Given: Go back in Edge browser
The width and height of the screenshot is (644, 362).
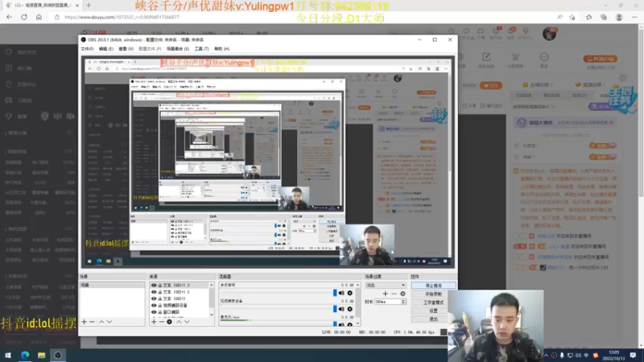Looking at the screenshot, I should (x=9, y=17).
